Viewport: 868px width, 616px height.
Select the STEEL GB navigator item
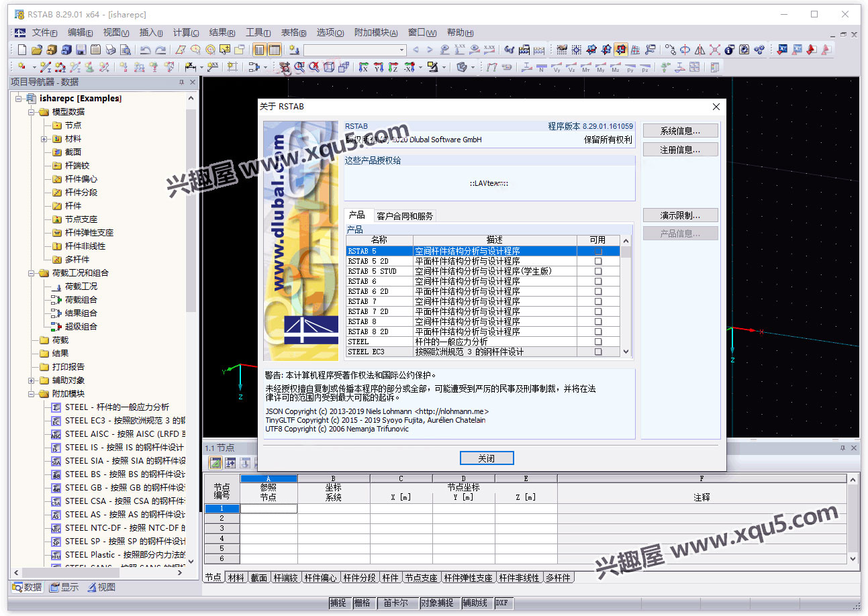click(x=124, y=488)
